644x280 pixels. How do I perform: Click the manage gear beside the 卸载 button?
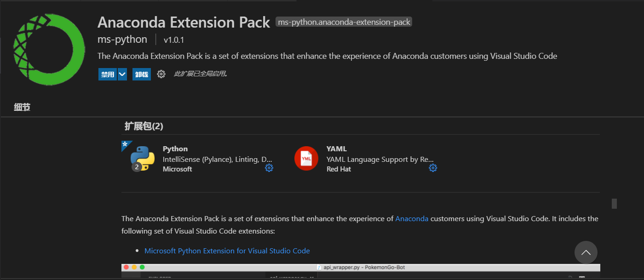161,74
